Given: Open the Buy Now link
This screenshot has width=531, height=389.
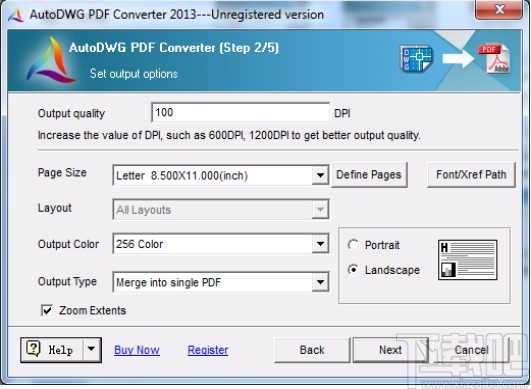Looking at the screenshot, I should pyautogui.click(x=137, y=350).
